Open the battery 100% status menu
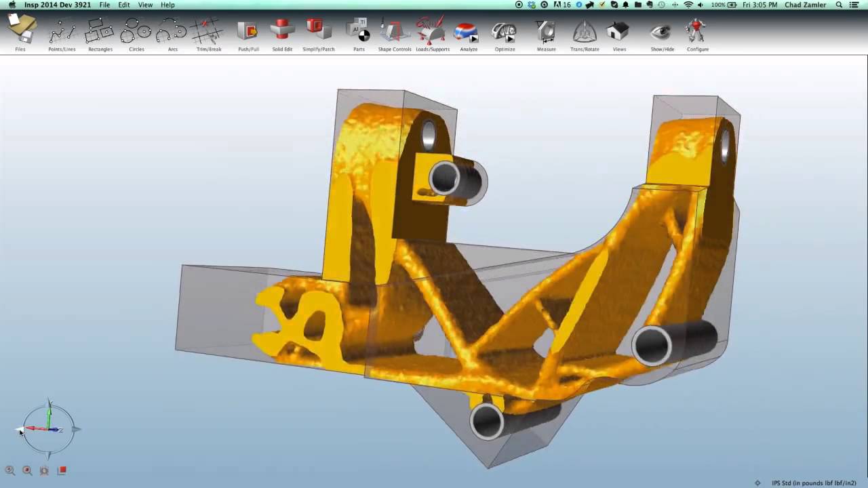 [724, 5]
